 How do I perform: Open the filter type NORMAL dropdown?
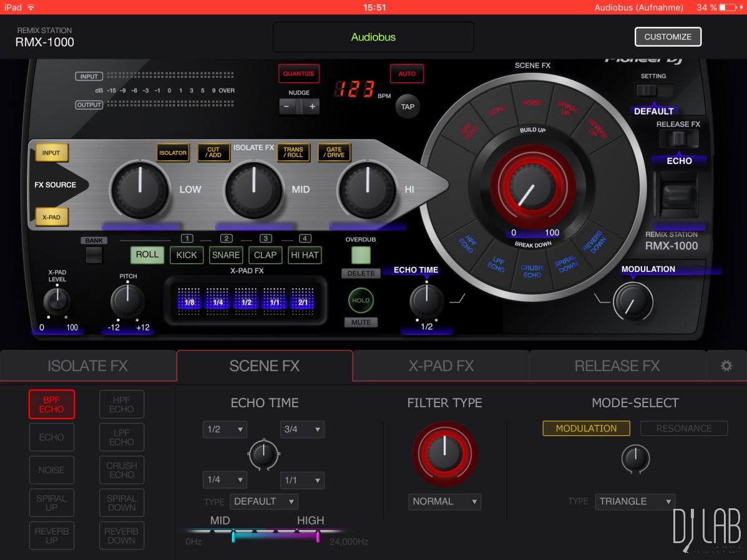tap(445, 501)
